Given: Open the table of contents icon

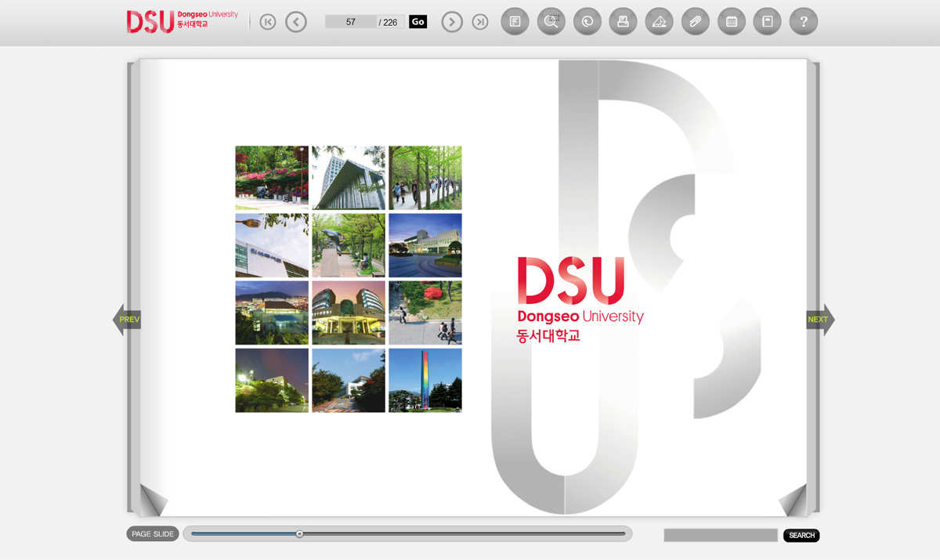Looking at the screenshot, I should 515,22.
